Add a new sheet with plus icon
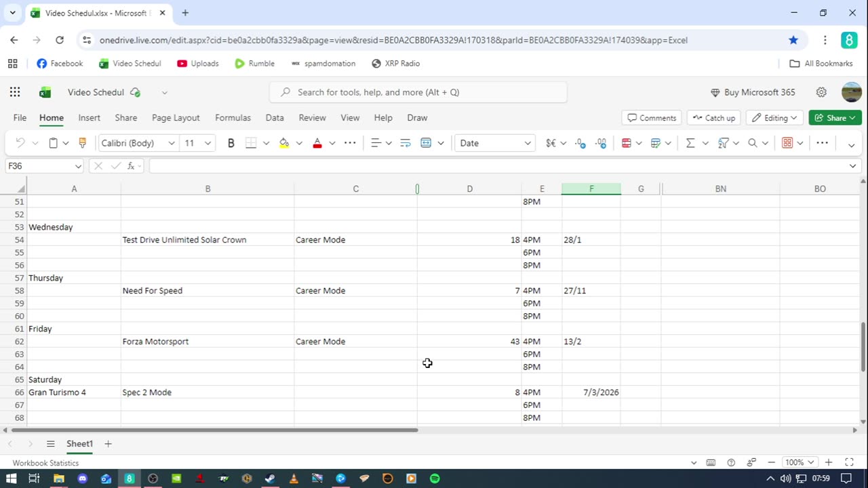 pos(108,444)
